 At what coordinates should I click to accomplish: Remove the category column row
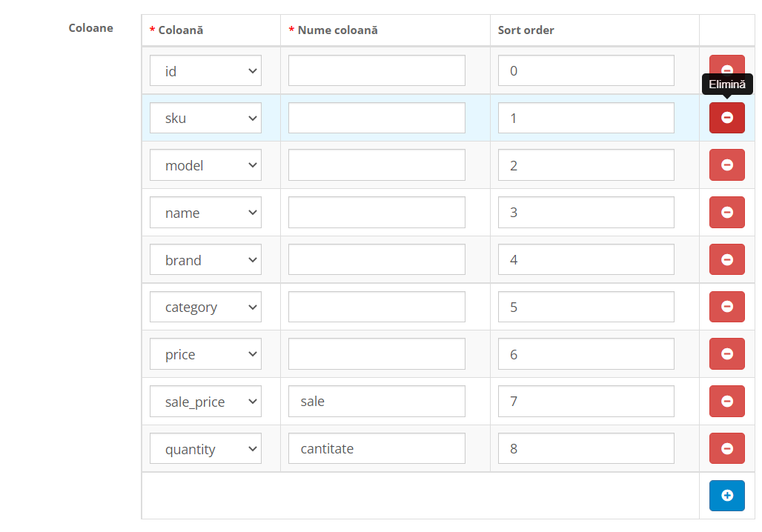[x=726, y=307]
